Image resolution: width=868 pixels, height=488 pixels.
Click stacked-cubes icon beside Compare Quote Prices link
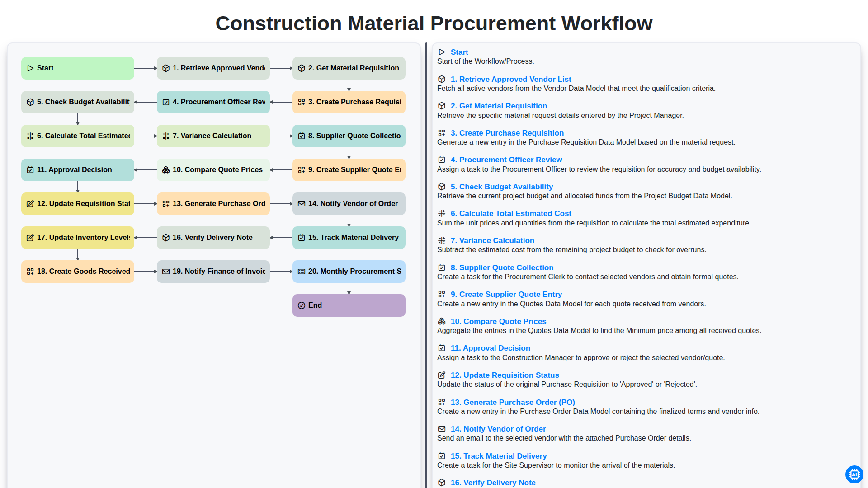click(442, 321)
